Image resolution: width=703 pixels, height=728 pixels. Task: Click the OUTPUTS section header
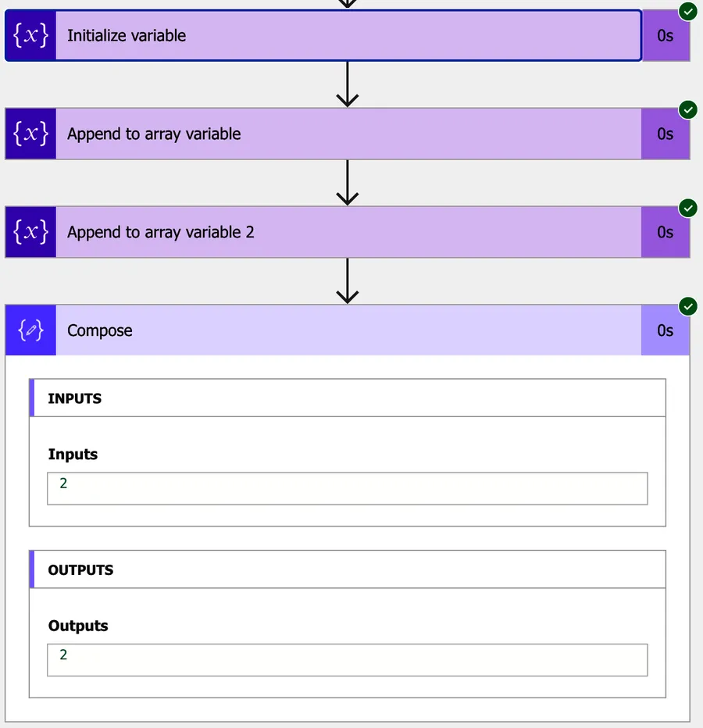348,569
